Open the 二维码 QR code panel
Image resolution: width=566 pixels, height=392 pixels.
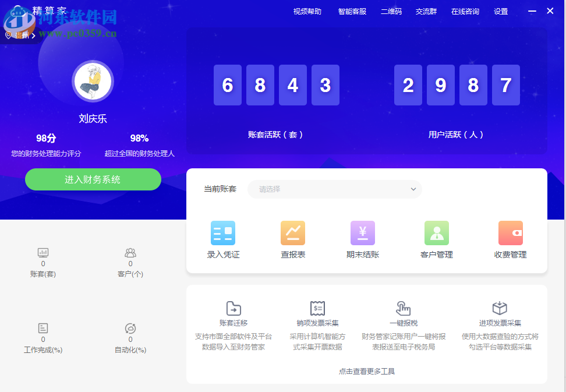click(391, 11)
